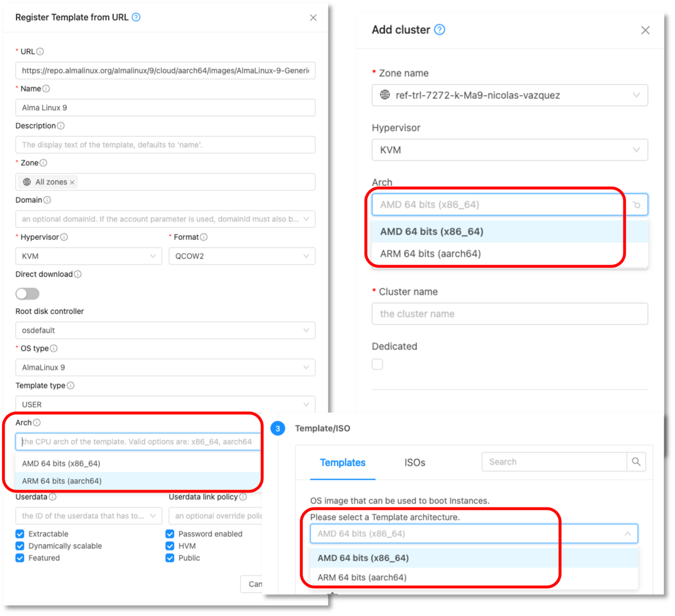Click the reset icon in the Arch field
The width and height of the screenshot is (675, 616).
[x=637, y=204]
